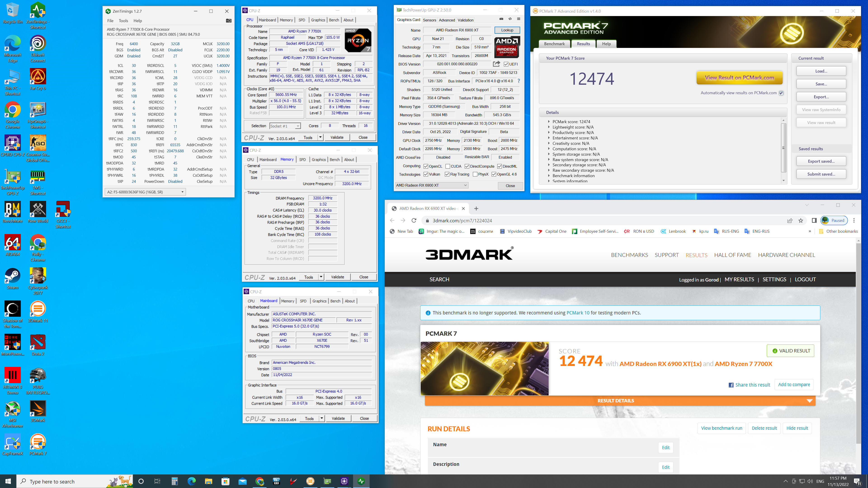Open the Benchmark tab in PCMark 7
The height and width of the screenshot is (488, 868).
coord(554,44)
